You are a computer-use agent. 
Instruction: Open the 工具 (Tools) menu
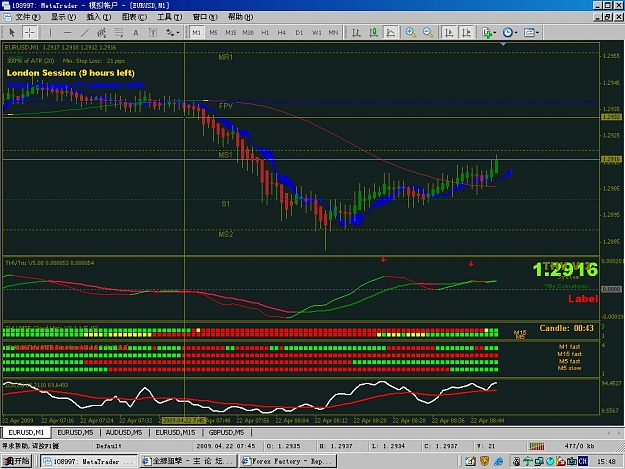tap(169, 17)
